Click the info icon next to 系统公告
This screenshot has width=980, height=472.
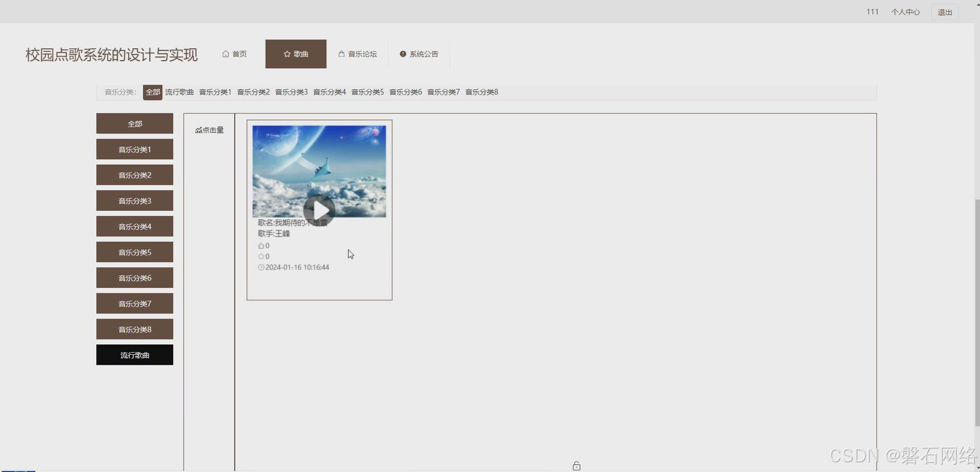pyautogui.click(x=403, y=54)
